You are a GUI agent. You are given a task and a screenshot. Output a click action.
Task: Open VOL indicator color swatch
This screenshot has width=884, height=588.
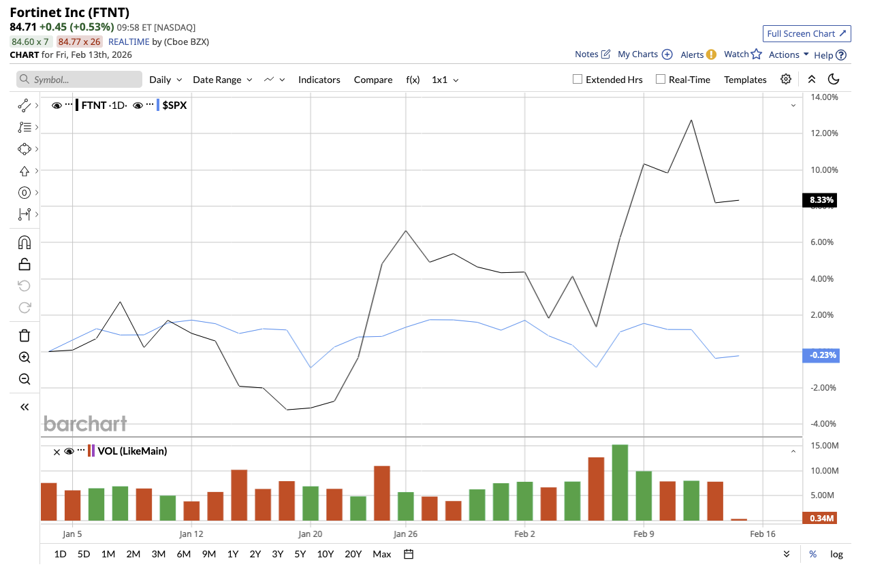93,451
